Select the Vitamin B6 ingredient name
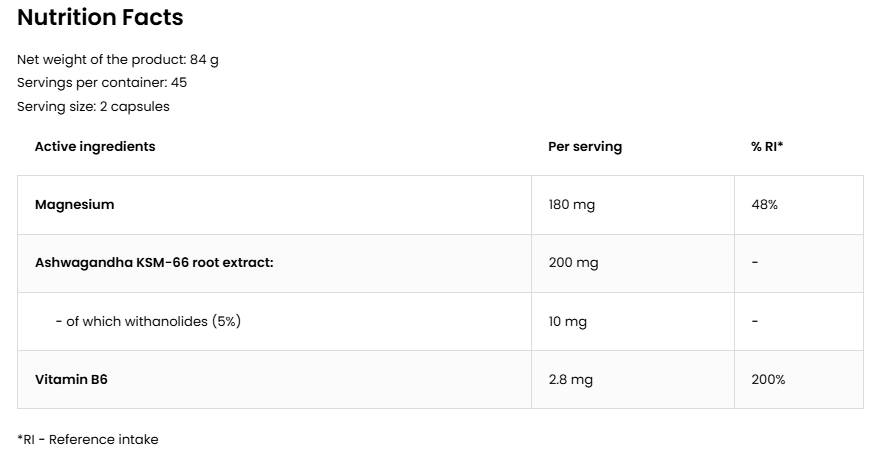Image resolution: width=883 pixels, height=462 pixels. coord(71,379)
